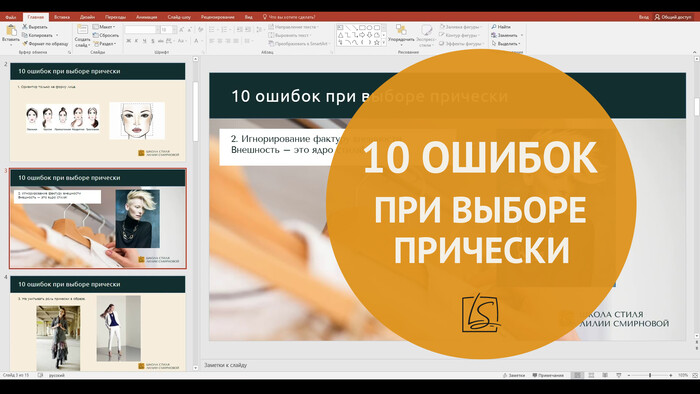Switch to slide sorter view icon
This screenshot has height=394, width=700.
coord(591,375)
